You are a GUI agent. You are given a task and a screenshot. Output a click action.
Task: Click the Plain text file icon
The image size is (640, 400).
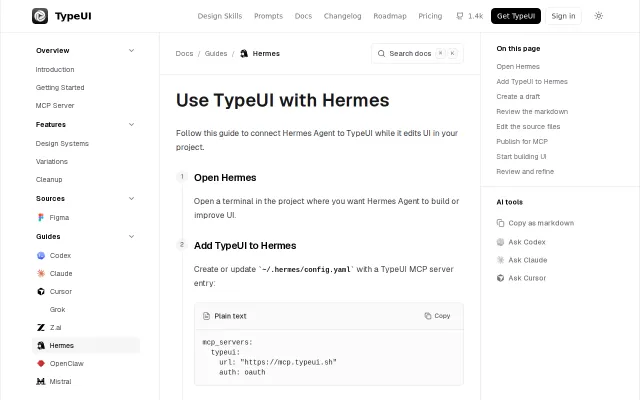(207, 316)
